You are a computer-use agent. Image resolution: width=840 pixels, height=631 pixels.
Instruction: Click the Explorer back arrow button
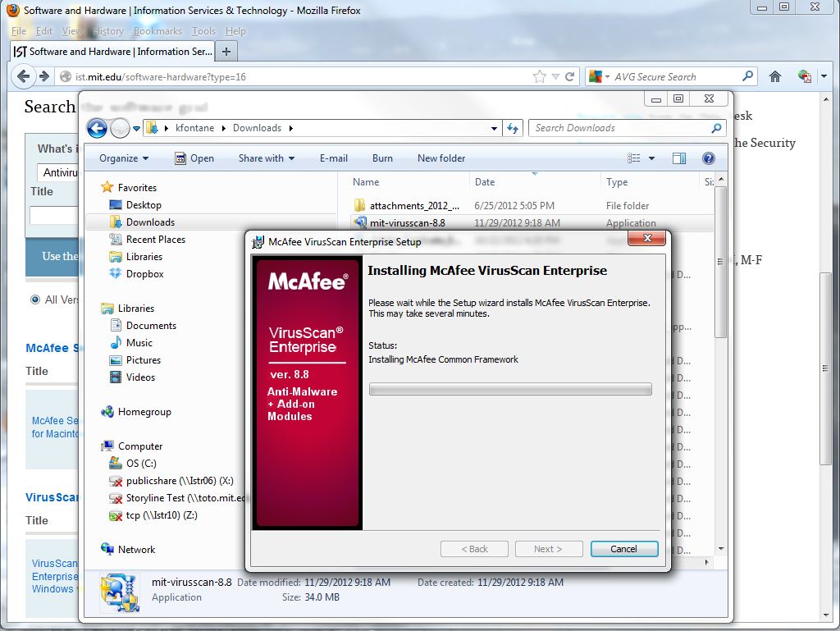97,128
